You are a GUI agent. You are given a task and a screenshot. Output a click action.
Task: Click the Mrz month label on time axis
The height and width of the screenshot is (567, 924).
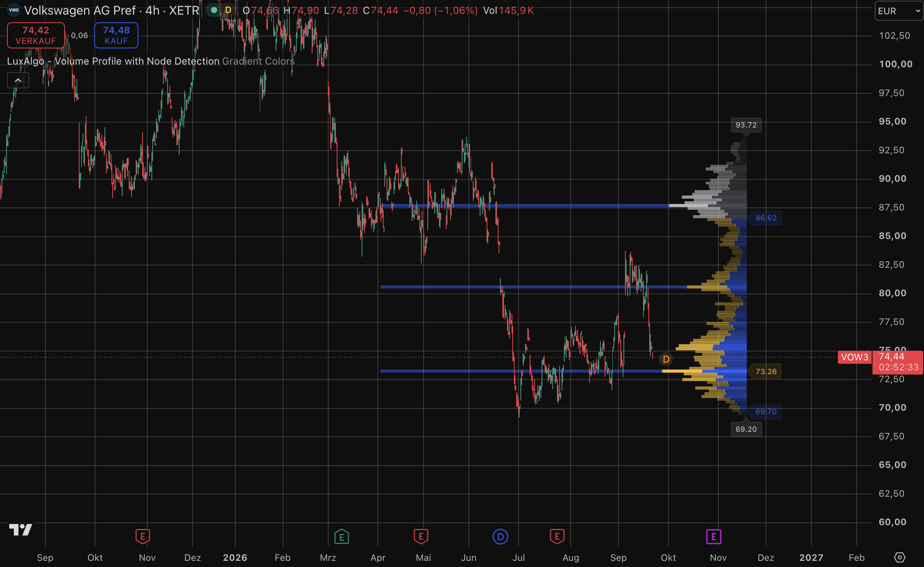328,557
